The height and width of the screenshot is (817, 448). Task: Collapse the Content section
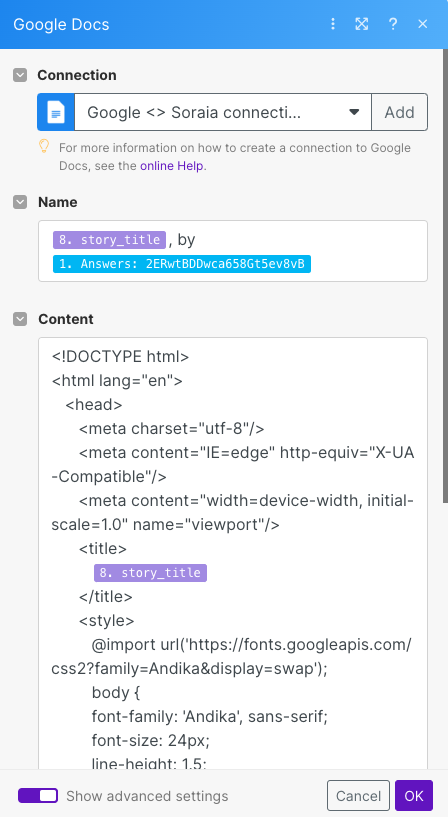[20, 319]
